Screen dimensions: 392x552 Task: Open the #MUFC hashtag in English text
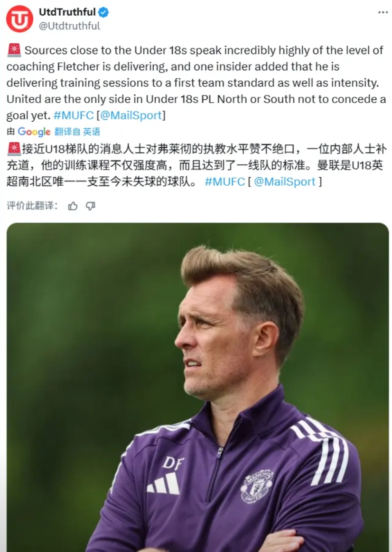[74, 115]
